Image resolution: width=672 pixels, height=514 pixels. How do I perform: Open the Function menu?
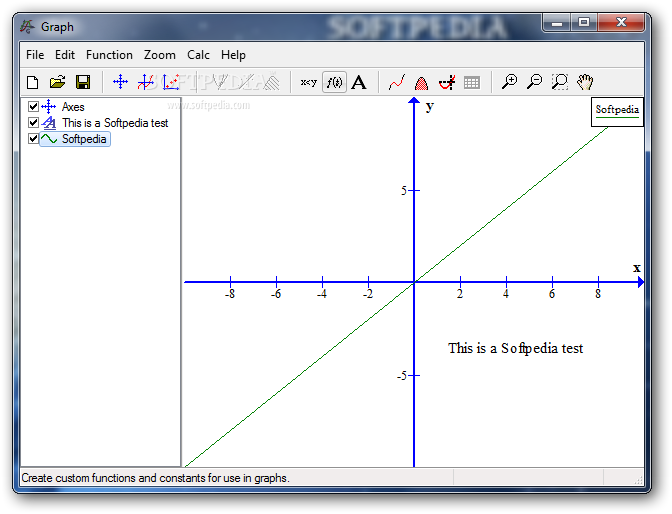(x=109, y=55)
